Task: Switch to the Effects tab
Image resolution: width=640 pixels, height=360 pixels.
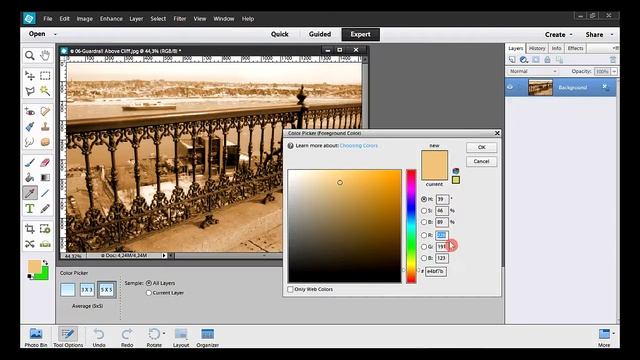Action: point(576,48)
